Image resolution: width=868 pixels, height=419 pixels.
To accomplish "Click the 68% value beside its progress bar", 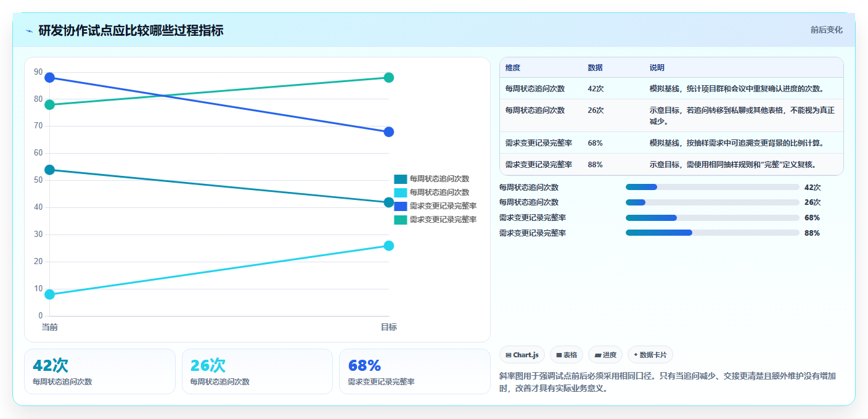I will (812, 218).
